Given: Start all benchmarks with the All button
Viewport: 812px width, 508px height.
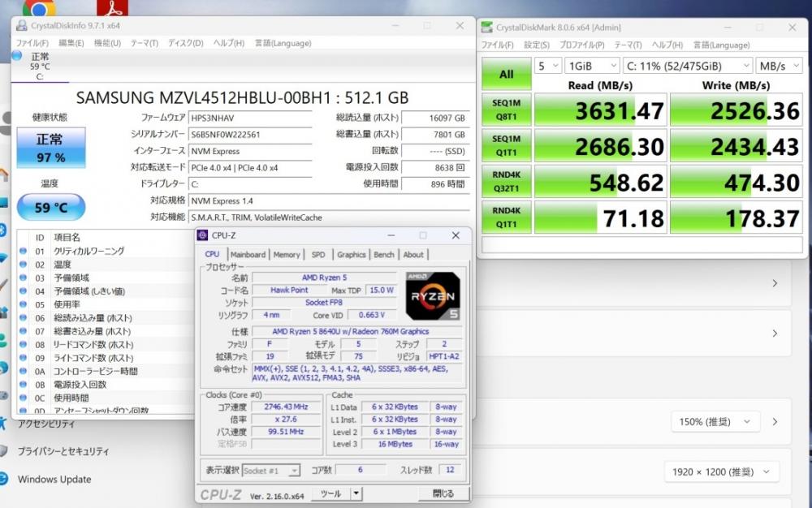Looking at the screenshot, I should coord(507,74).
